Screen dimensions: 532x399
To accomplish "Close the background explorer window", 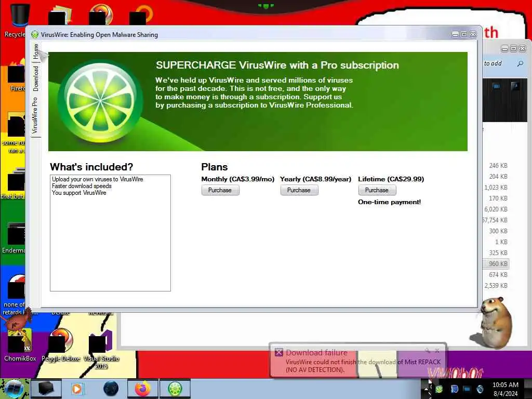I will [x=523, y=49].
